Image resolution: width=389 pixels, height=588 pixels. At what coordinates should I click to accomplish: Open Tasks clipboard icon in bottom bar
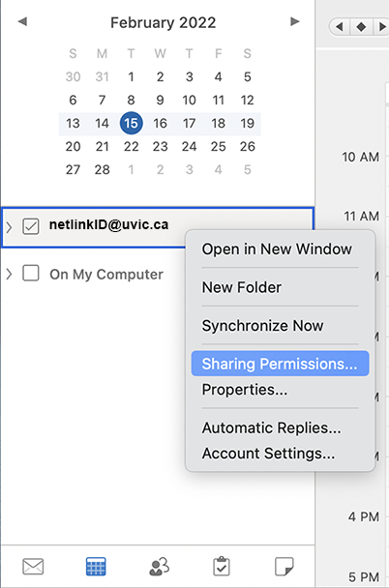pyautogui.click(x=222, y=567)
